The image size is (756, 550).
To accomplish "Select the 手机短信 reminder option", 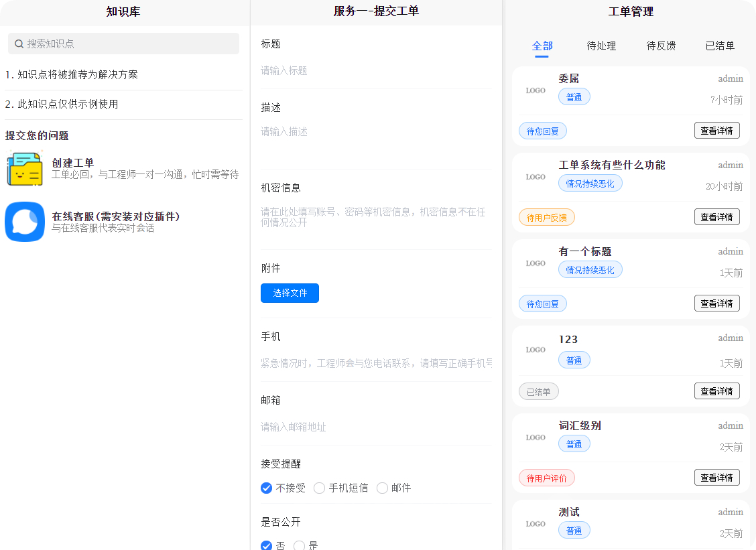I will click(320, 488).
